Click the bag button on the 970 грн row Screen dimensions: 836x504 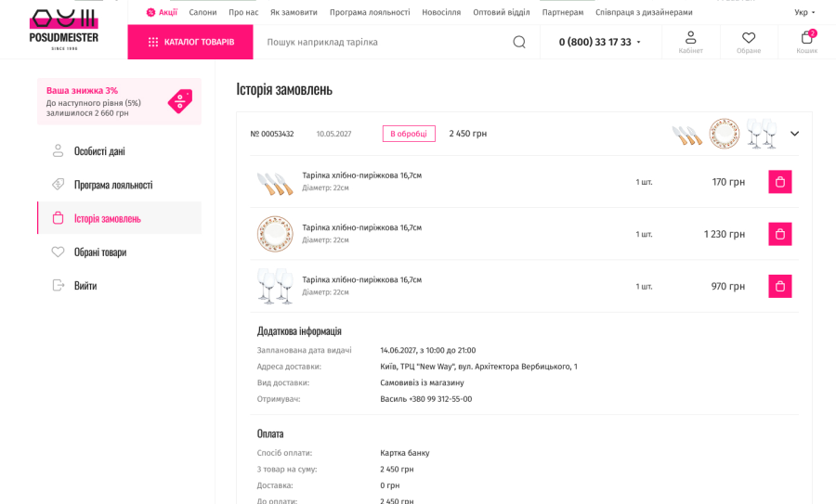coord(780,286)
